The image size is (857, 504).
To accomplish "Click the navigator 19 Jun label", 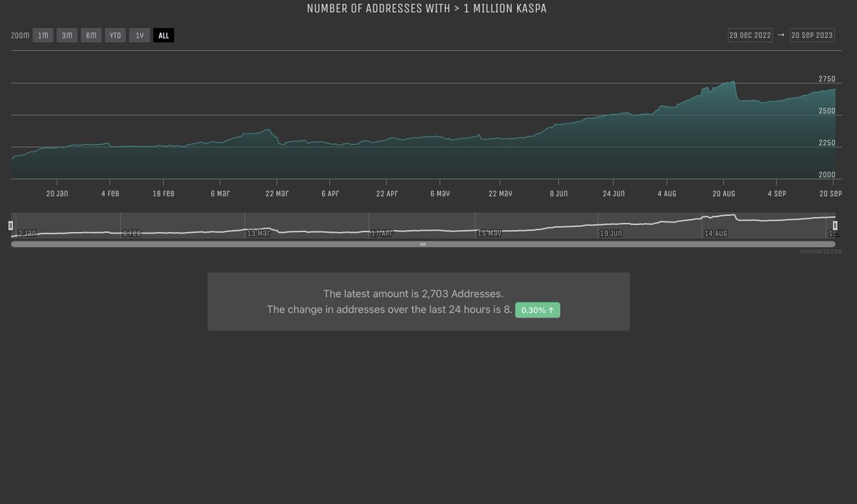I will coord(611,233).
